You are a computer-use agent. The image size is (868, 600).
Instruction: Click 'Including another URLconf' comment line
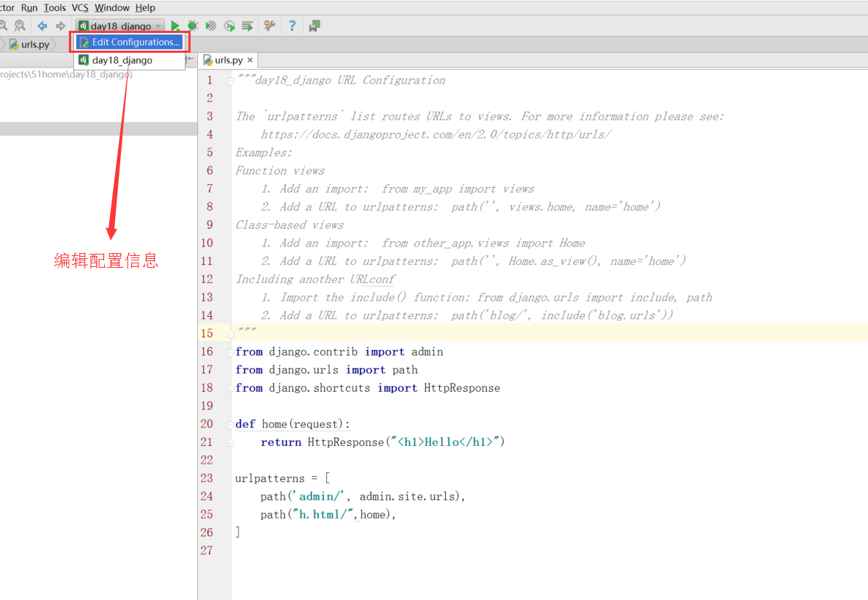click(x=315, y=279)
